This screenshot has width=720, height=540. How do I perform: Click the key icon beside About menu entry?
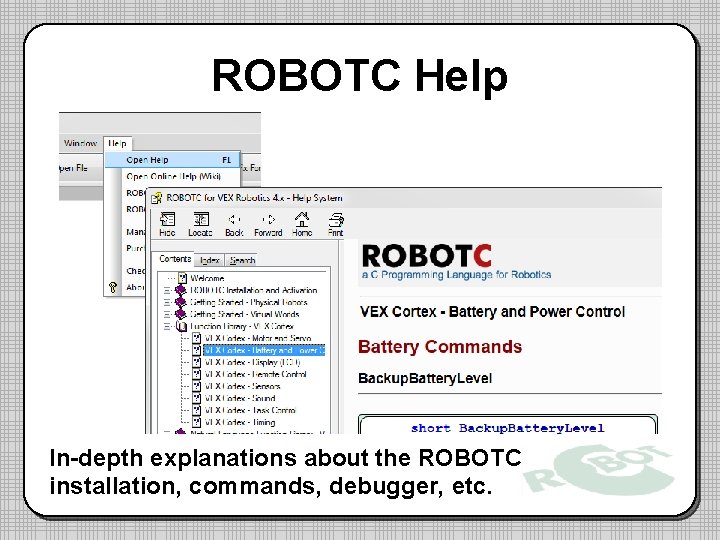[x=113, y=287]
